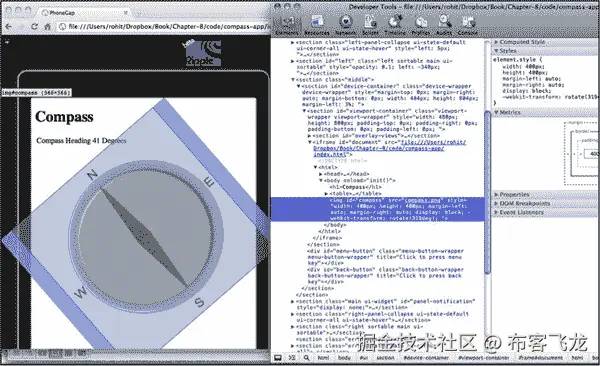Select the h1 Compass element row
The height and width of the screenshot is (366, 600).
coord(355,187)
